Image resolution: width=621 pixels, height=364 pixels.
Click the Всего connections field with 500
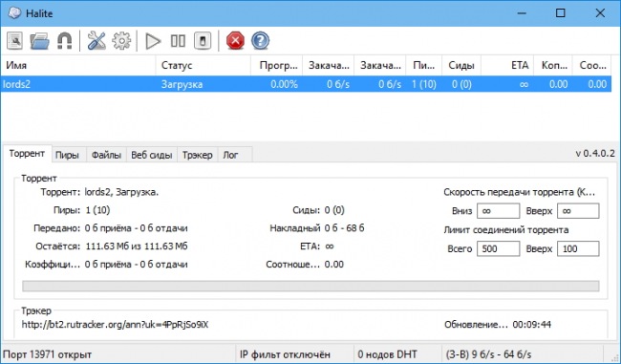tap(498, 249)
